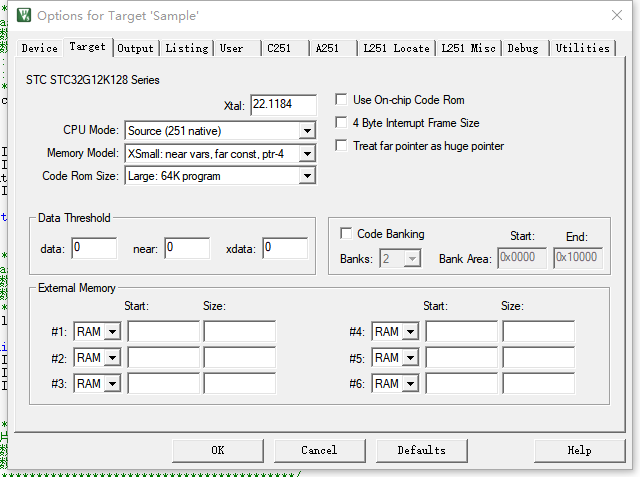Viewport: 640px width, 477px height.
Task: Go to the Listing tab
Action: click(187, 48)
